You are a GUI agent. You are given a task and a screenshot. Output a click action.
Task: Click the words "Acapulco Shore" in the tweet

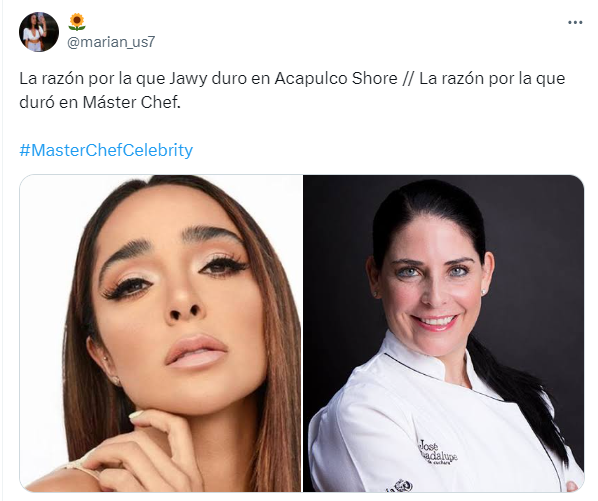tap(336, 79)
